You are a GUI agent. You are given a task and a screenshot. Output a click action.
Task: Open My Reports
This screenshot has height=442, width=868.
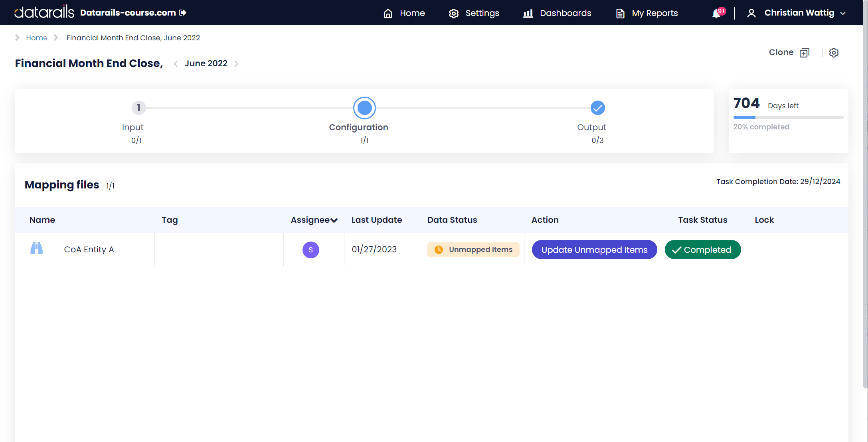coord(647,13)
